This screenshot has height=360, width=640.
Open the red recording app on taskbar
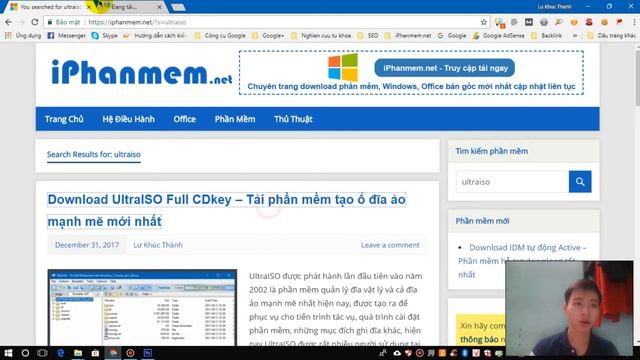pyautogui.click(x=130, y=353)
